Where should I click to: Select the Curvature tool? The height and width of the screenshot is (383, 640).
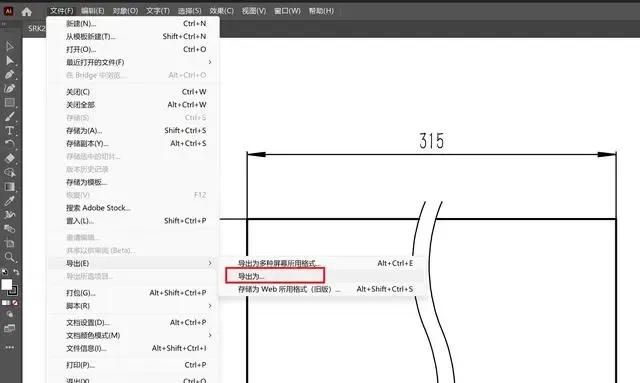(x=9, y=89)
